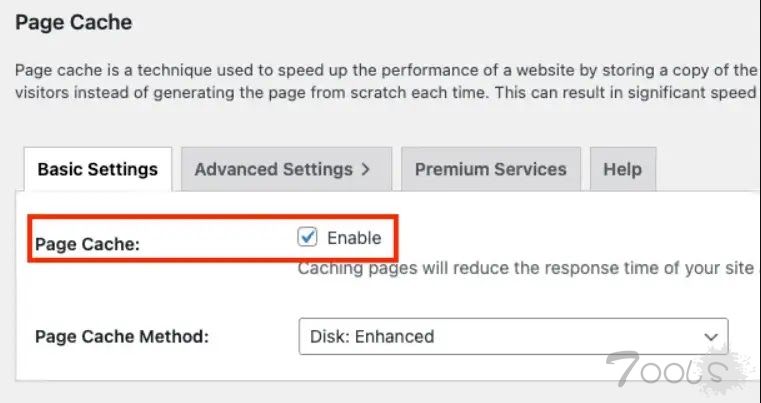The height and width of the screenshot is (403, 761).
Task: Open the Help tab
Action: [622, 169]
